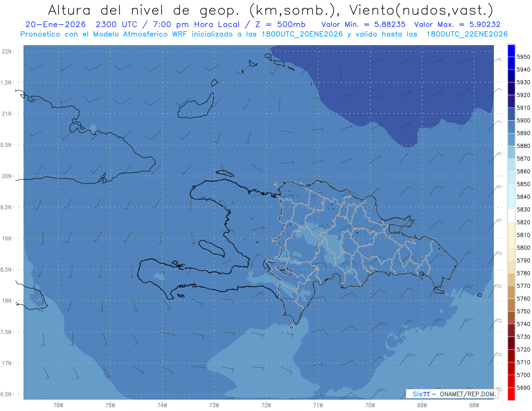
Task: Click the '5950' legend value
Action: point(524,57)
